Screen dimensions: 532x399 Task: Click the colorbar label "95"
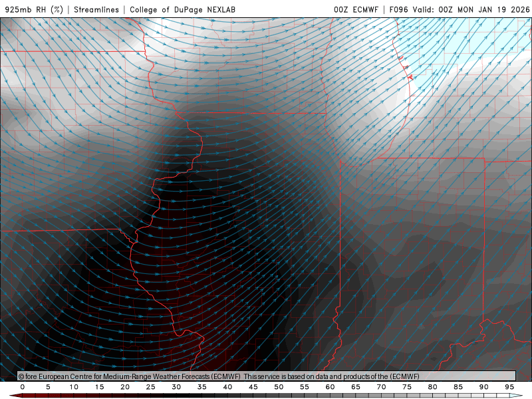pos(509,387)
